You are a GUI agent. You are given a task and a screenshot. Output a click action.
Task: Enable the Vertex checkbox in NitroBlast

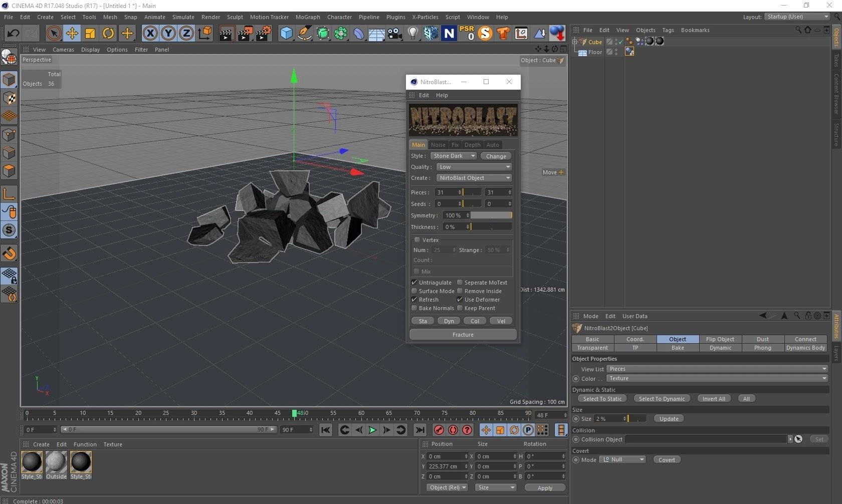417,240
